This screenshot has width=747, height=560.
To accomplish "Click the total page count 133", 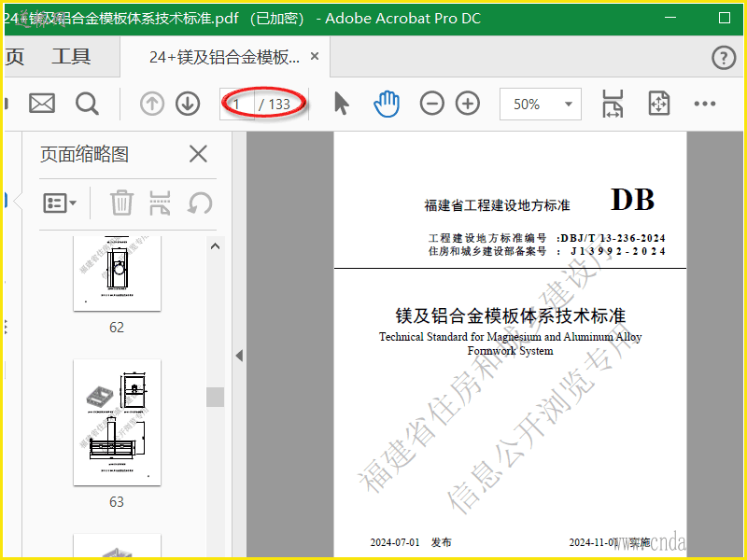I will click(x=279, y=104).
